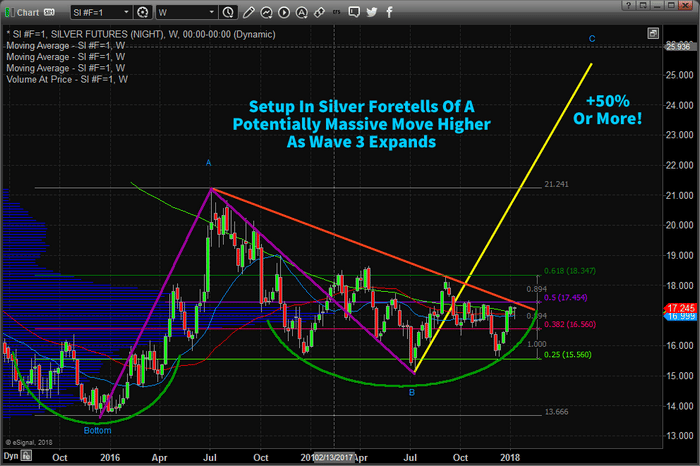Select the third Moving Average study label
The image size is (700, 466).
click(x=65, y=68)
